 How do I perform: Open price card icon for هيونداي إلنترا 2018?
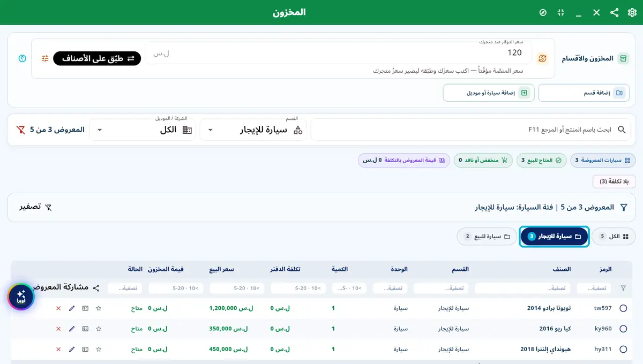pos(85,349)
